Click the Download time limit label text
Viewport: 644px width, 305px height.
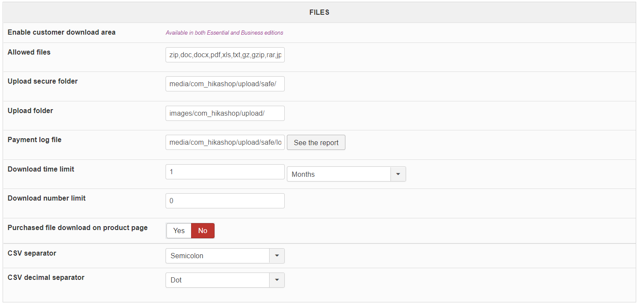(x=41, y=169)
